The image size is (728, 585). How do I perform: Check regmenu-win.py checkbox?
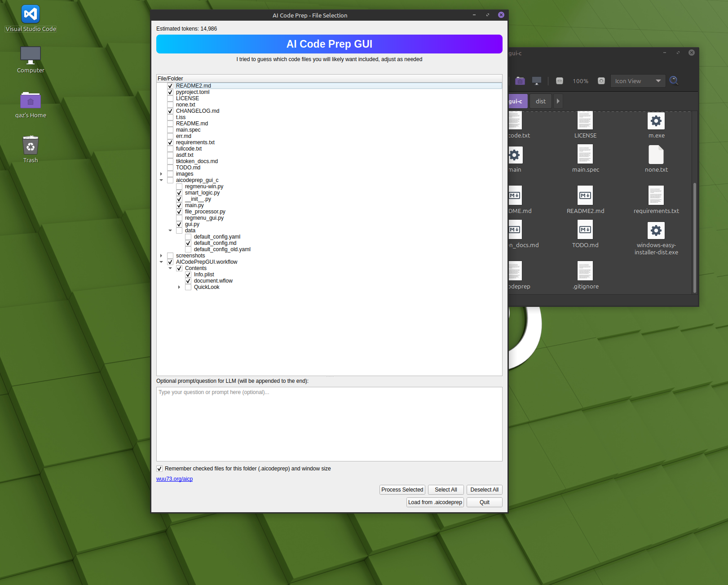click(x=179, y=186)
